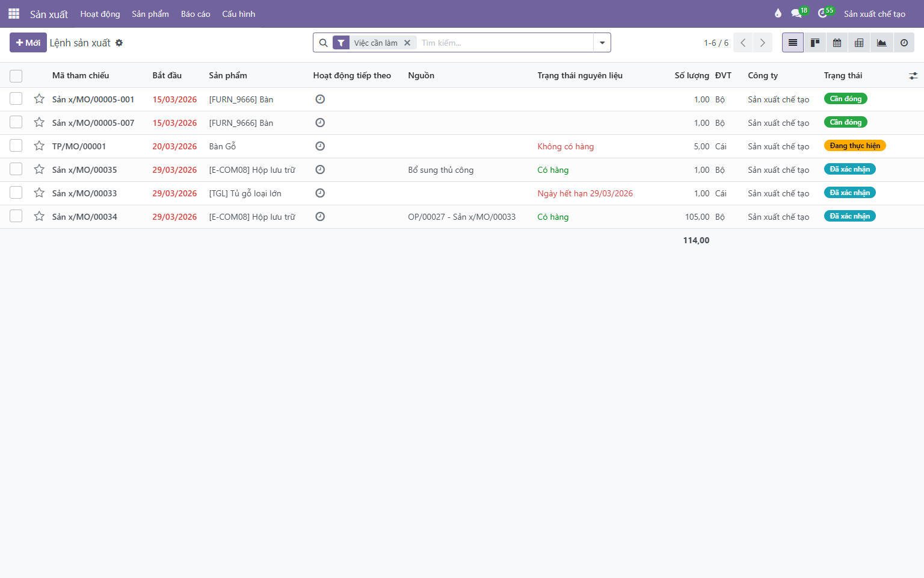Open the gear actions icon beside Lệnh sản xuất
Image resolution: width=924 pixels, height=578 pixels.
[x=119, y=43]
